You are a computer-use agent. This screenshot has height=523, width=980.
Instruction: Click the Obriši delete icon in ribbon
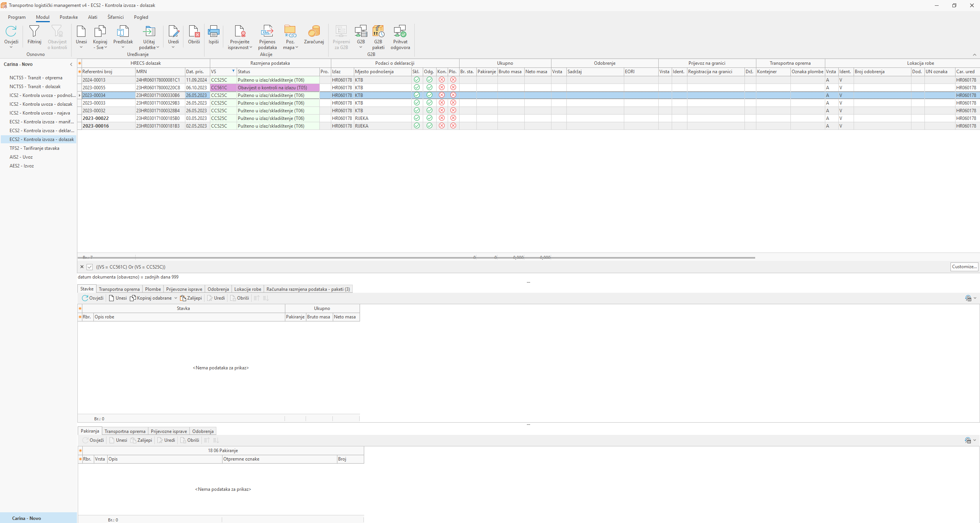coord(194,31)
